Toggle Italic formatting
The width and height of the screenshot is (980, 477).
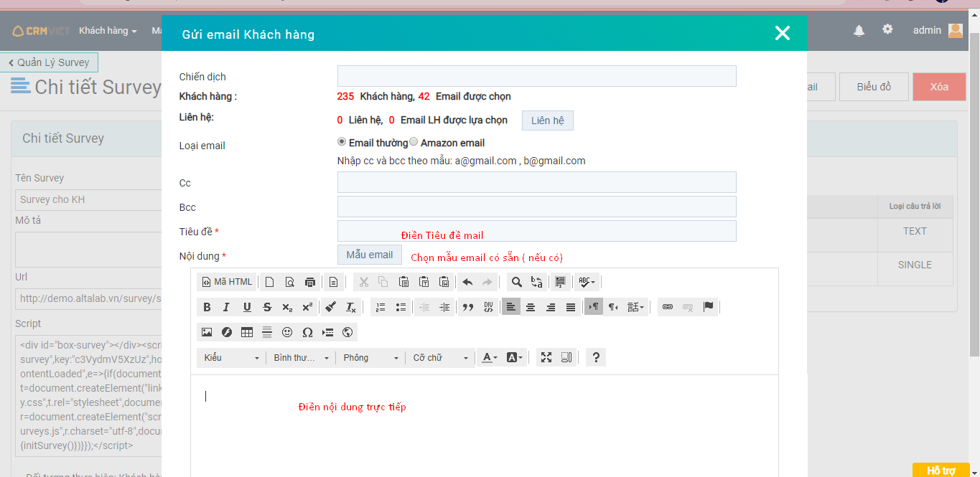pyautogui.click(x=227, y=307)
